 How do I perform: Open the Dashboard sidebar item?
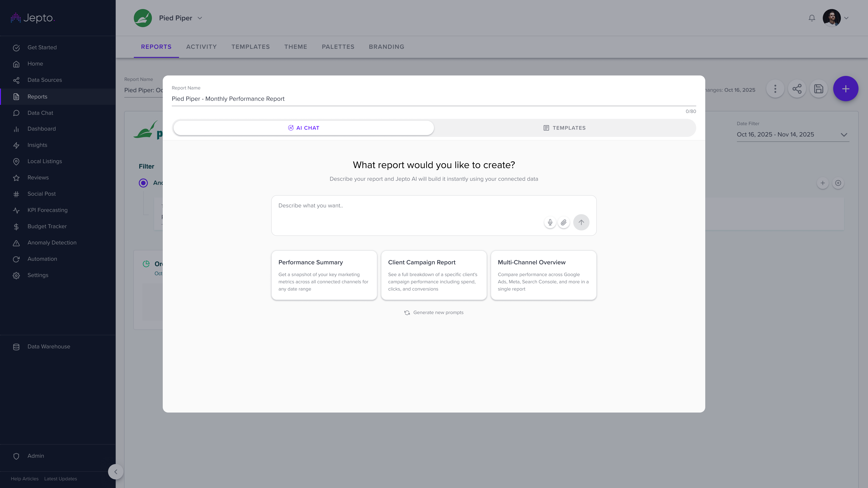[58, 129]
